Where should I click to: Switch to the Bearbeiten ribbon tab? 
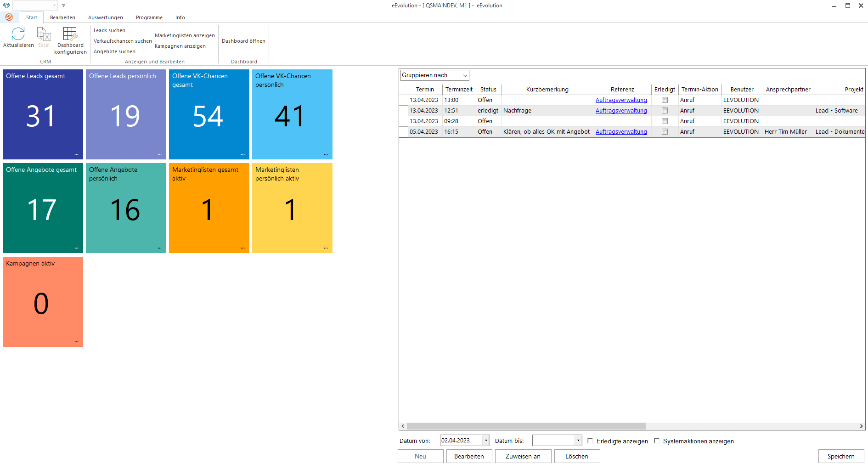pyautogui.click(x=62, y=17)
